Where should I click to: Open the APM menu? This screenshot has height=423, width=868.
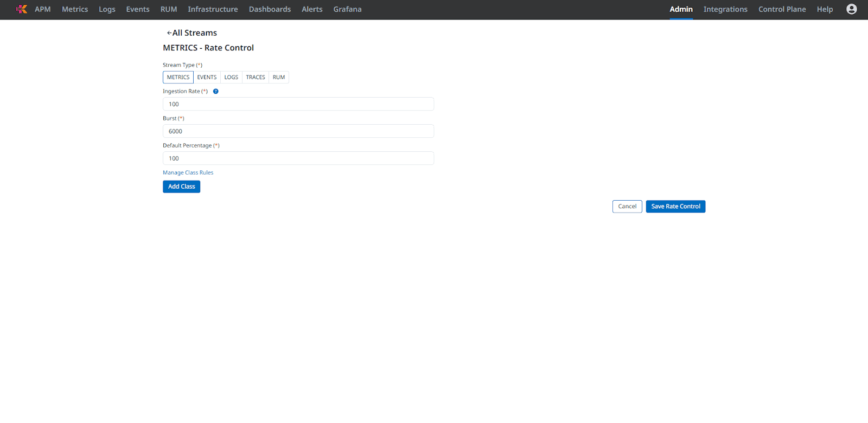[43, 9]
